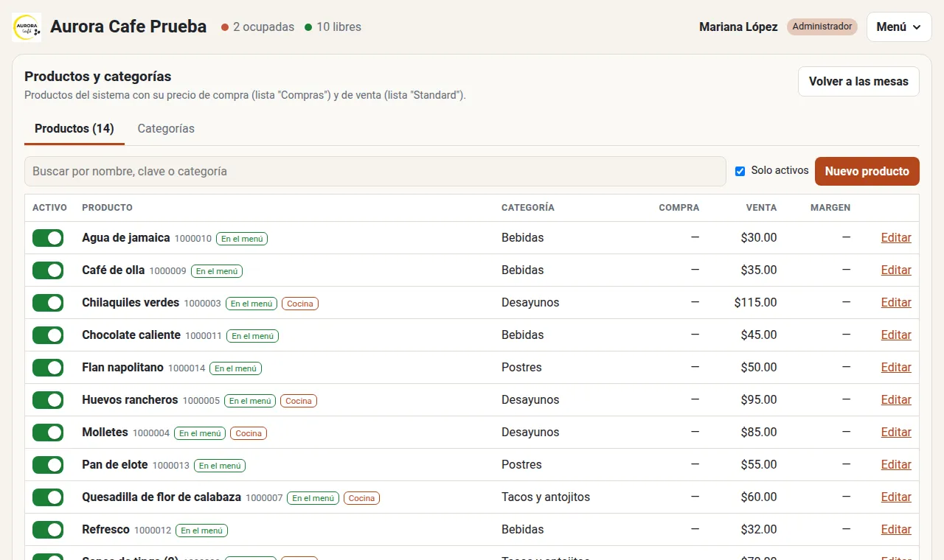Click the Cocina tag on Molletes

click(249, 433)
